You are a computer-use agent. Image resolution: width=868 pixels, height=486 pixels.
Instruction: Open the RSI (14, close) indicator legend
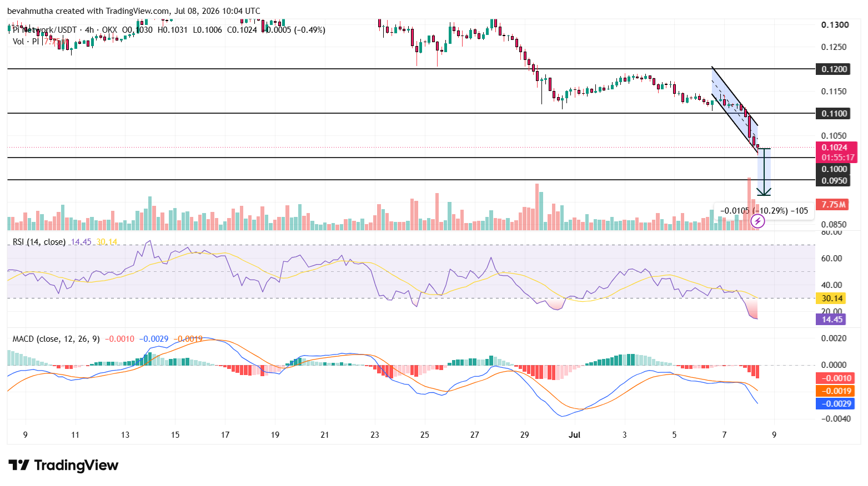39,242
